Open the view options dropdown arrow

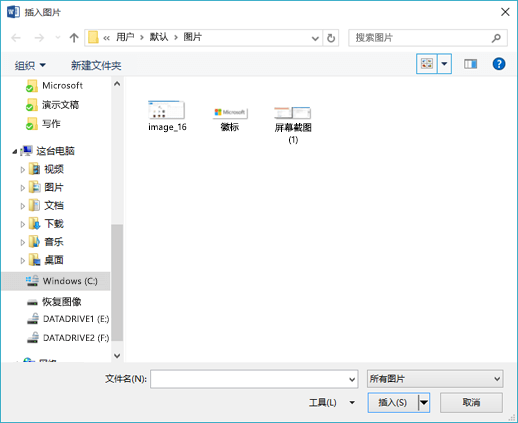pyautogui.click(x=444, y=63)
